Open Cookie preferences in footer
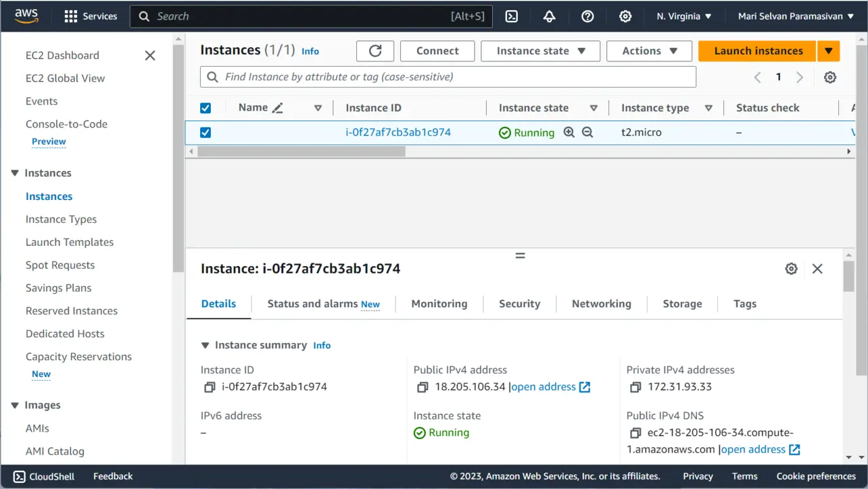 816,476
